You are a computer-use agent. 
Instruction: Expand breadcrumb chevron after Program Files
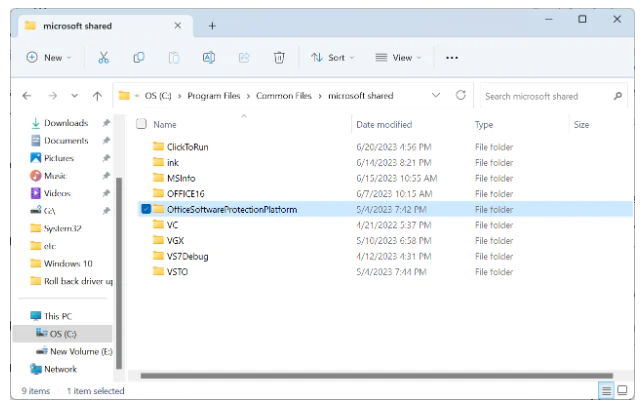click(x=248, y=96)
